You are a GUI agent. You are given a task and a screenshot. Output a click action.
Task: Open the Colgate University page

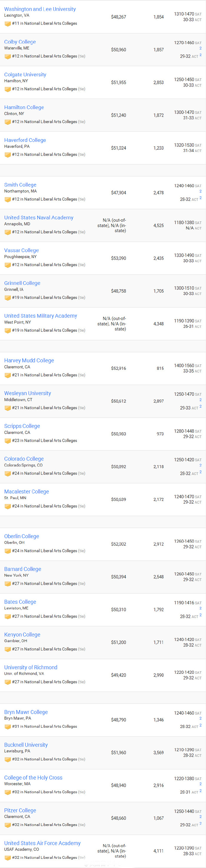coord(25,75)
